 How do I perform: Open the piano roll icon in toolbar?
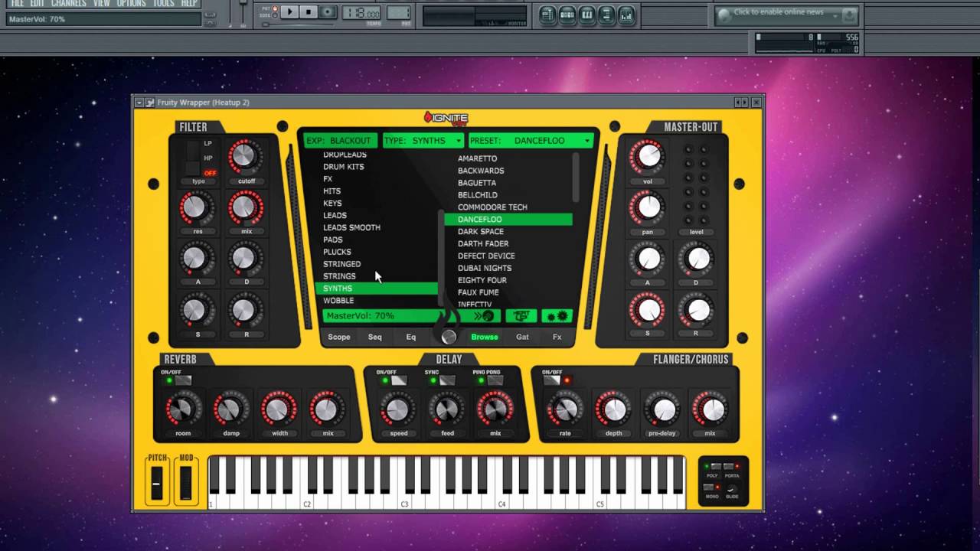click(587, 15)
